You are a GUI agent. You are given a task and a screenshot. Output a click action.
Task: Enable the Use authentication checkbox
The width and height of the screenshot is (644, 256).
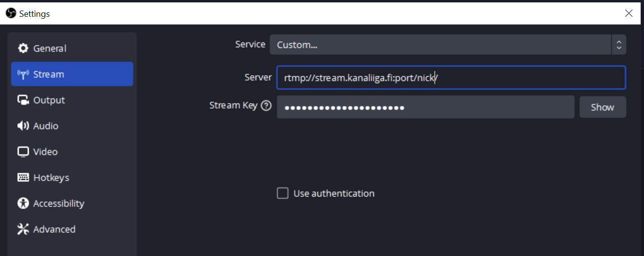coord(283,193)
